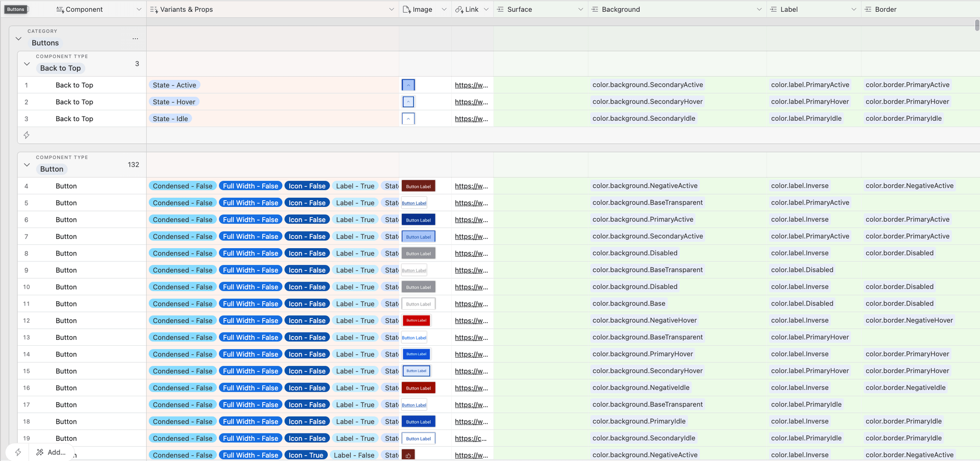Click color.label.Disabled cell in row 9
The width and height of the screenshot is (980, 461).
tap(802, 270)
